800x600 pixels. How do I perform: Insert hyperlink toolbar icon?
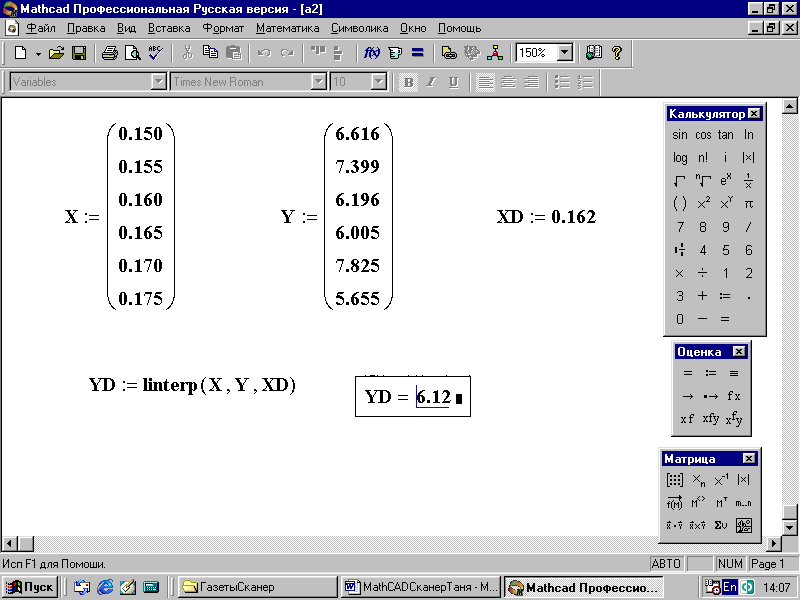coord(448,53)
